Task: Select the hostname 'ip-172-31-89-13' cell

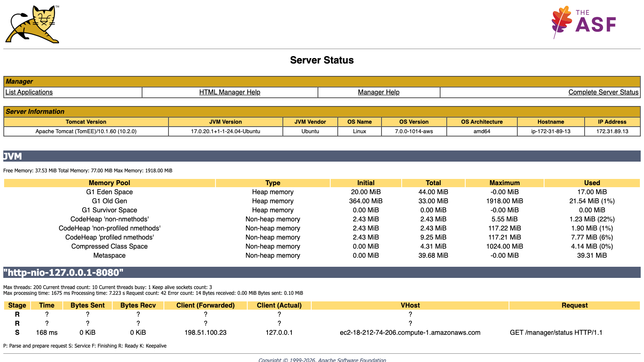Action: tap(551, 132)
